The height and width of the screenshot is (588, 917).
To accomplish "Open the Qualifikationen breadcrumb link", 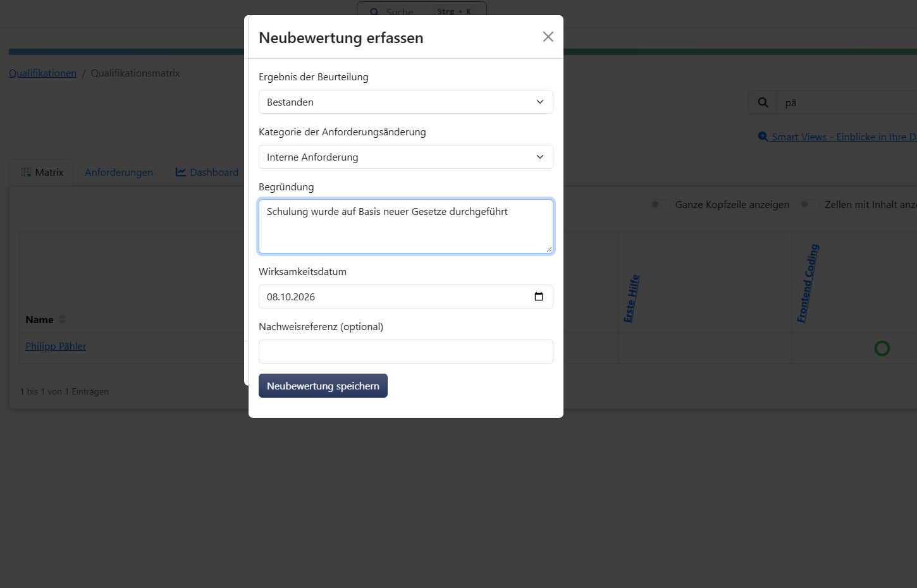I will click(42, 73).
